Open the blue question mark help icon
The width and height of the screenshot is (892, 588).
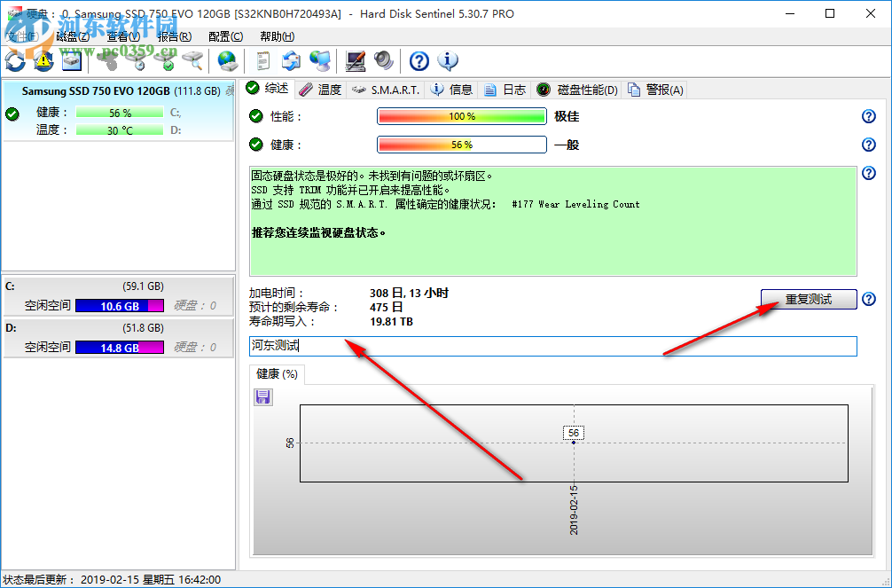(x=418, y=61)
